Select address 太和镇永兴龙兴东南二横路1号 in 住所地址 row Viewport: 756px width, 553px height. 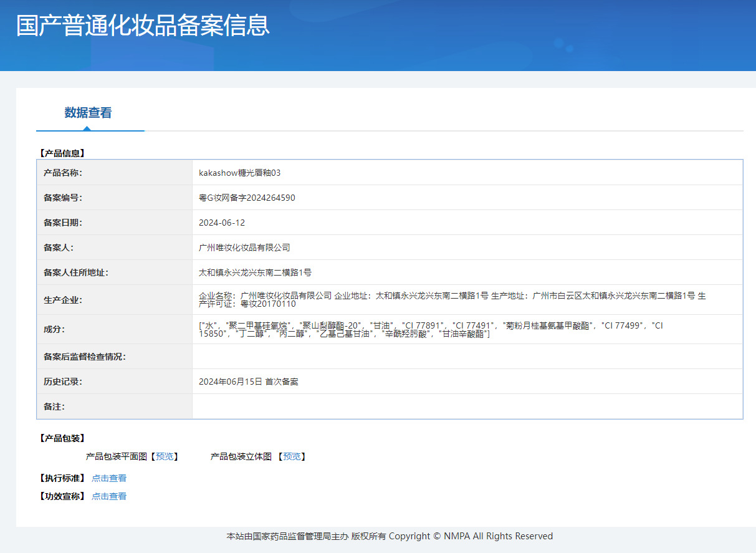point(255,272)
